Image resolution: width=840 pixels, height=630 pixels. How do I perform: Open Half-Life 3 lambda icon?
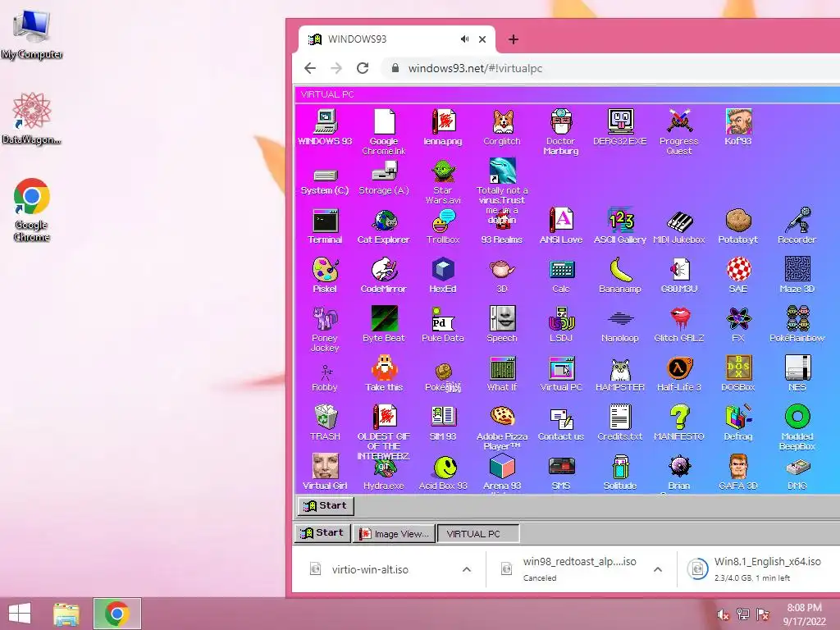point(678,373)
